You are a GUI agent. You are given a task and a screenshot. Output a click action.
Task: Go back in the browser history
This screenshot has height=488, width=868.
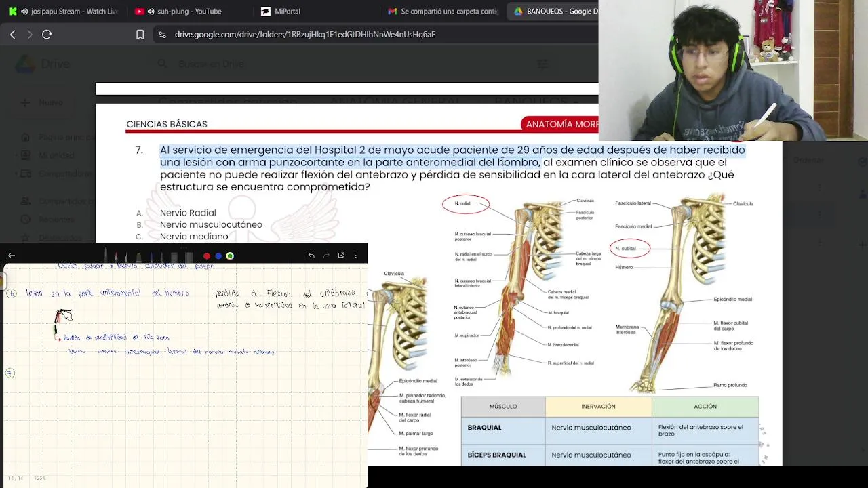coord(13,34)
